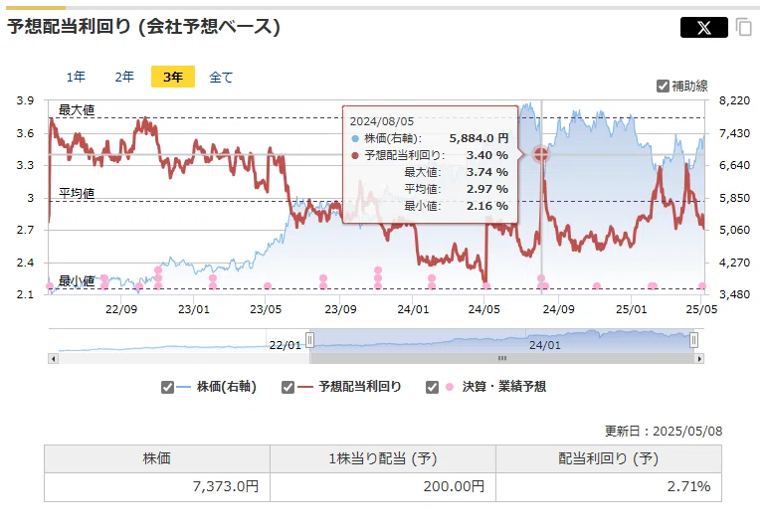Click the 株価 table header
Screen dimensions: 767x532
pos(157,458)
